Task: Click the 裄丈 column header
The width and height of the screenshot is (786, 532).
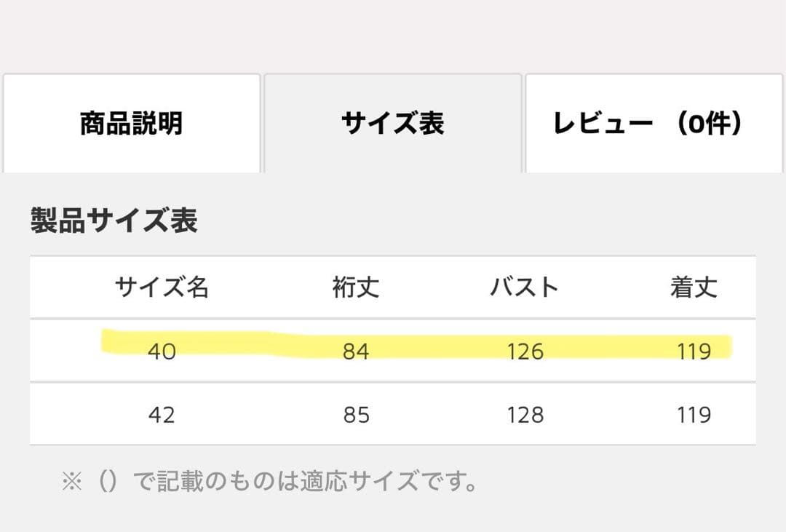Action: (x=356, y=287)
